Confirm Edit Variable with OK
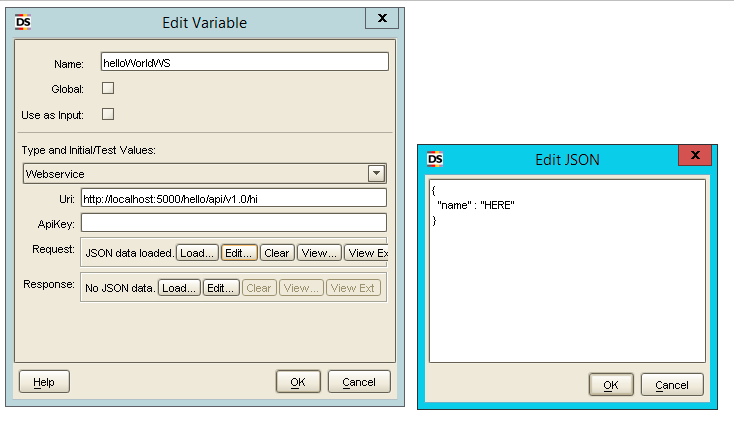This screenshot has width=734, height=422. 298,382
